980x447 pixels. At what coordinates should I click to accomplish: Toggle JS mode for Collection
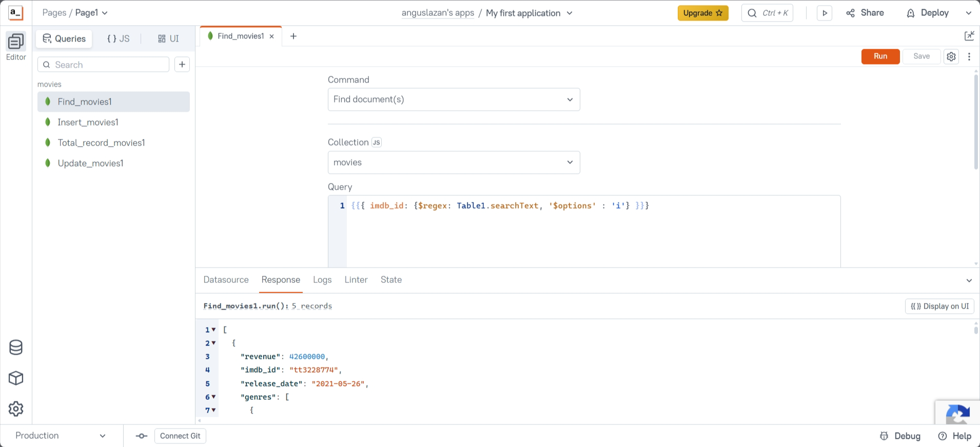click(x=377, y=143)
